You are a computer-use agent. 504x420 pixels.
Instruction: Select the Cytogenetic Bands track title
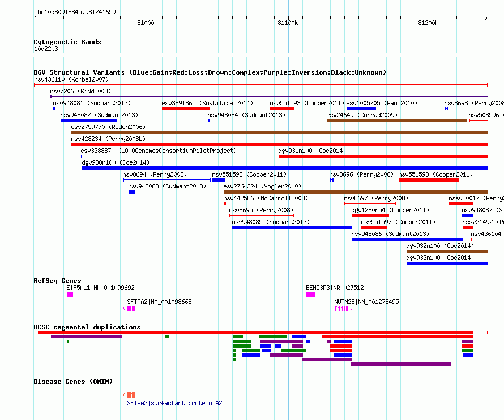pos(67,42)
